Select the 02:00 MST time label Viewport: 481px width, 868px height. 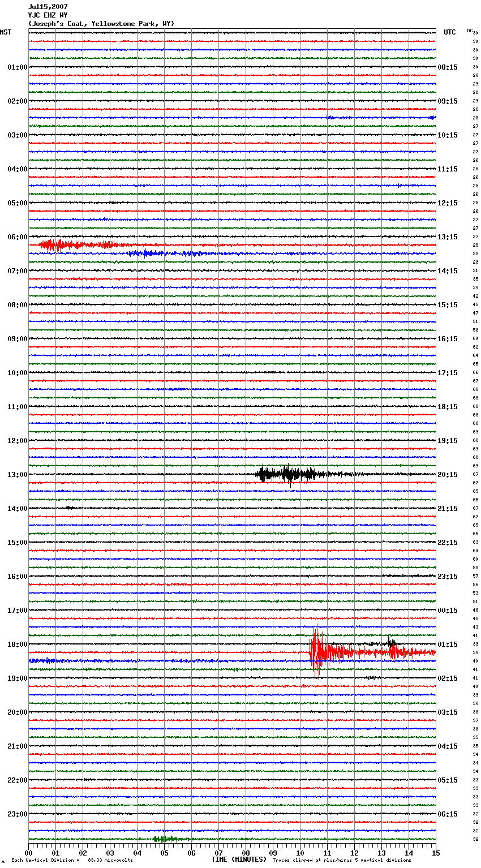[18, 101]
